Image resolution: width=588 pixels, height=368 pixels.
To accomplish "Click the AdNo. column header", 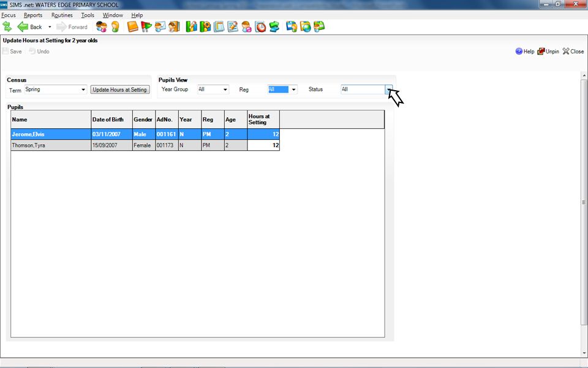I will 167,120.
